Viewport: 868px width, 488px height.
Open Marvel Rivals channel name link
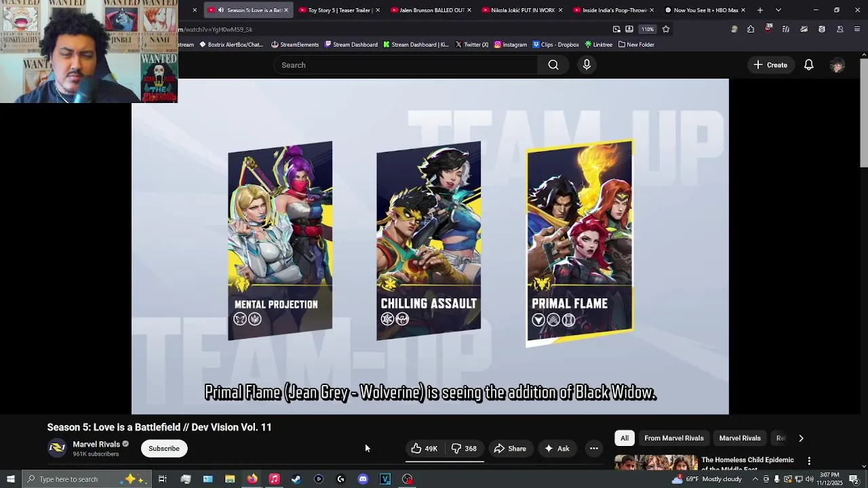pos(96,445)
